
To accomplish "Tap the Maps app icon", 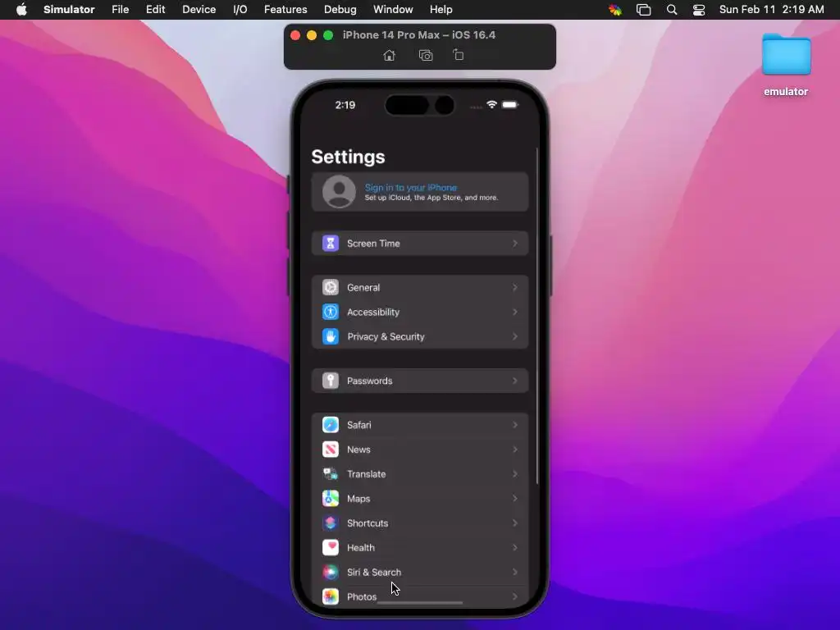I will click(331, 499).
